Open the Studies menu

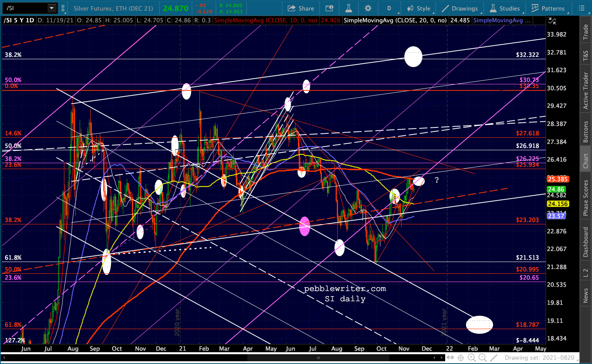click(x=505, y=8)
